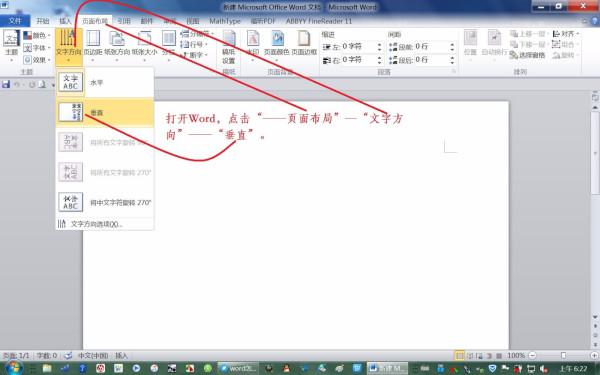Open the Rotate (旋转) dropdown
Screen dimensions: 600x375
pos(566,55)
